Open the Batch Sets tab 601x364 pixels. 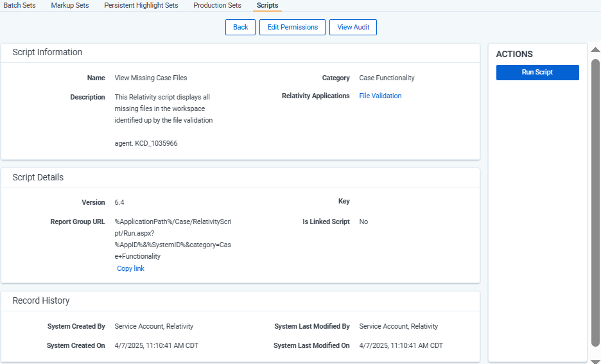point(19,5)
